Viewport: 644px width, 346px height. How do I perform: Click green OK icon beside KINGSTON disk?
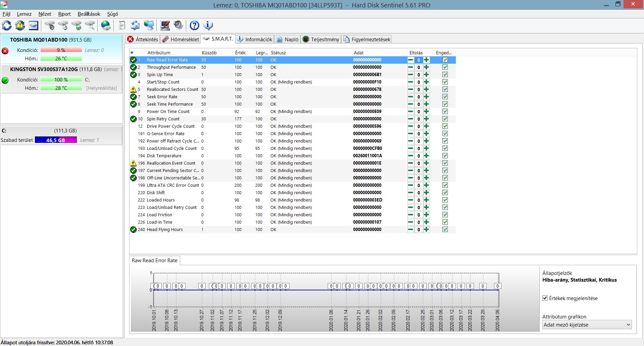pyautogui.click(x=5, y=80)
